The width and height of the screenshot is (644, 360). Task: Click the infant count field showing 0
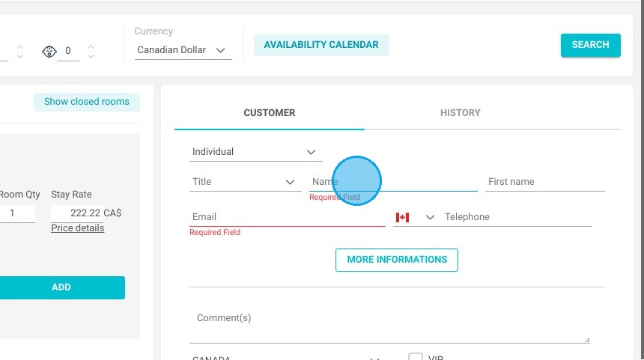(x=68, y=52)
